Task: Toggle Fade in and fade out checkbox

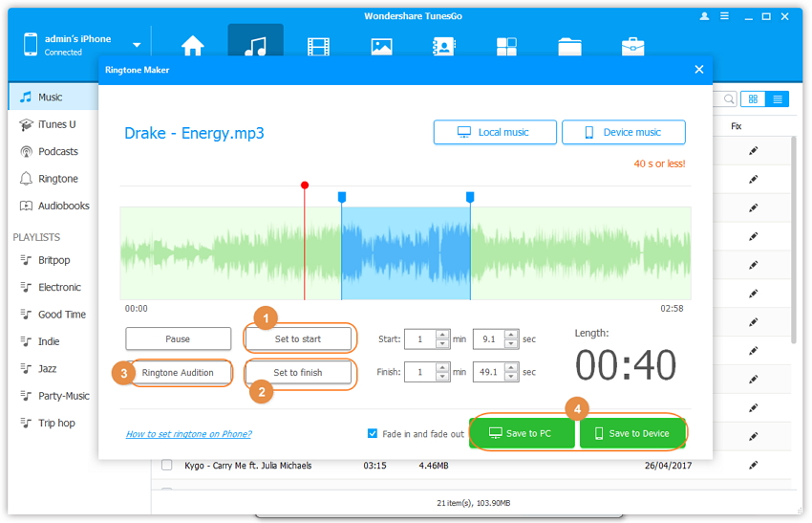Action: pos(373,433)
